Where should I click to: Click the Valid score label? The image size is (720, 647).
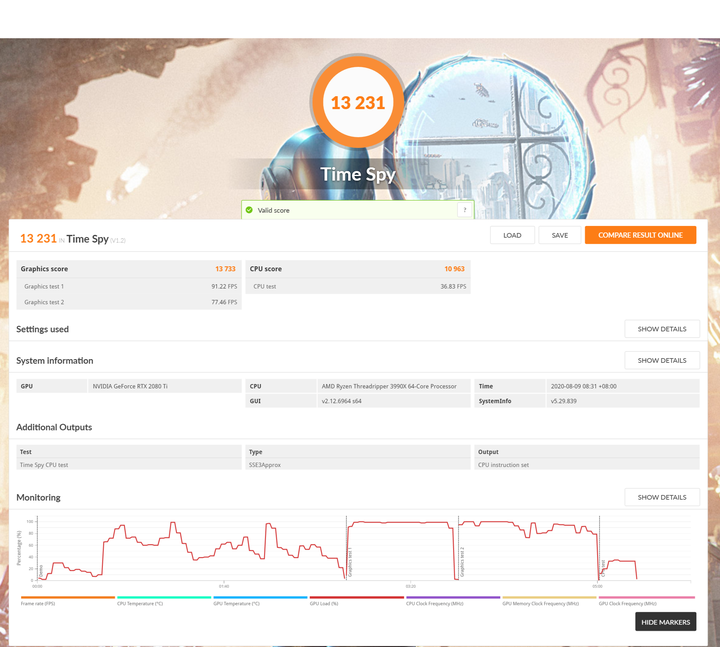[x=273, y=210]
